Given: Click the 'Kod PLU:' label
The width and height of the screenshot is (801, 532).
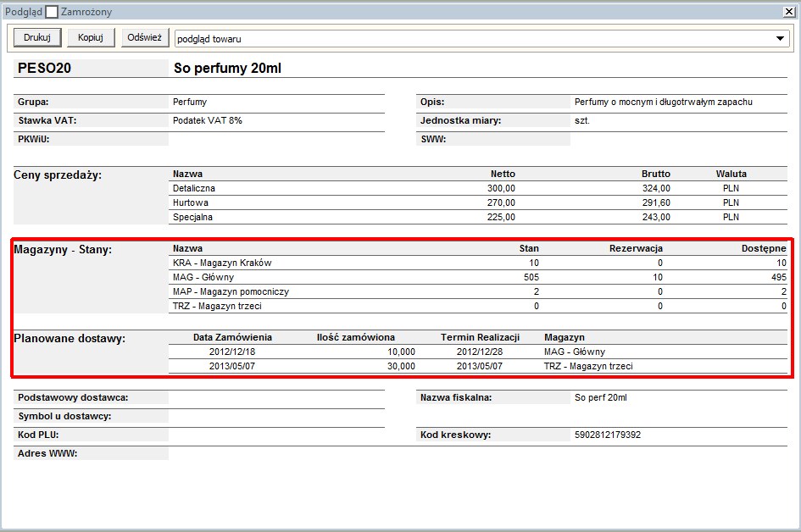Looking at the screenshot, I should coord(38,435).
